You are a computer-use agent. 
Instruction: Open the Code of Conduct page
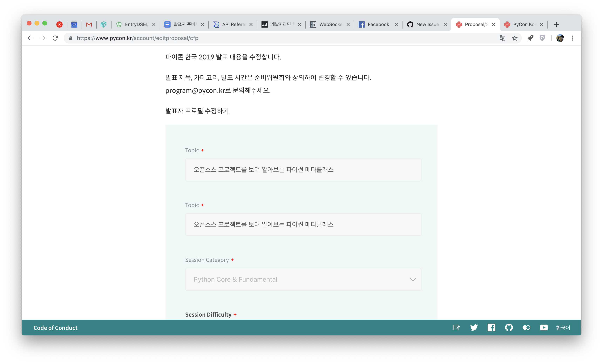[x=55, y=328]
